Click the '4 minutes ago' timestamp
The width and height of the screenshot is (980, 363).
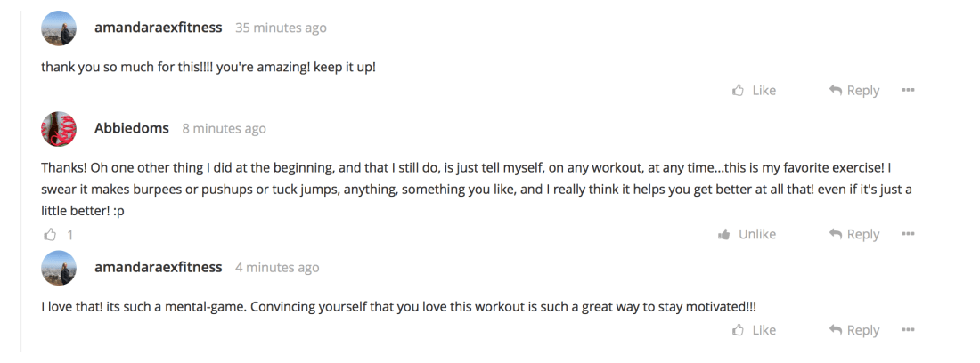pos(277,267)
